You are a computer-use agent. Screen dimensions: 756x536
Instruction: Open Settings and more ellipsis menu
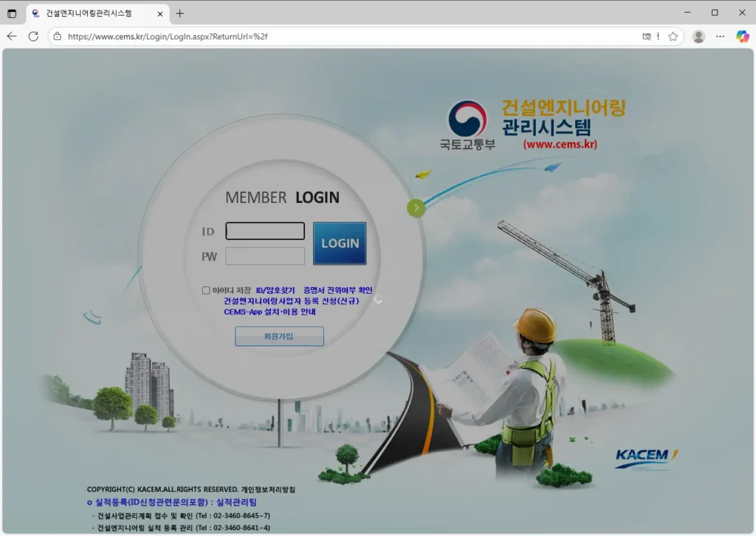[721, 36]
